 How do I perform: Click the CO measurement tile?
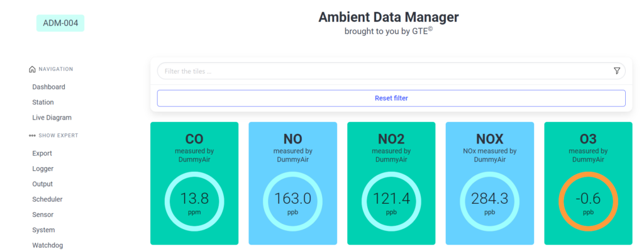[194, 183]
